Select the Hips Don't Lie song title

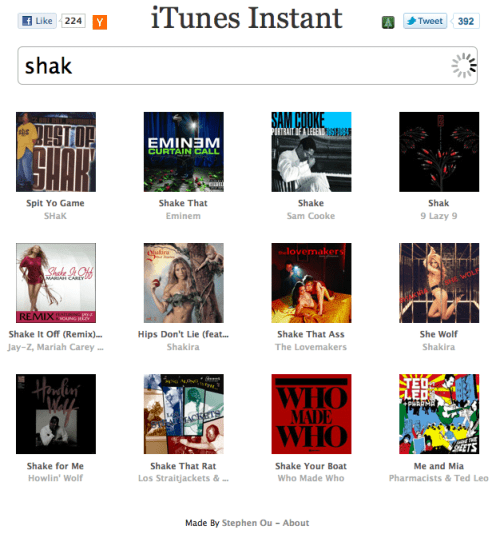point(183,334)
